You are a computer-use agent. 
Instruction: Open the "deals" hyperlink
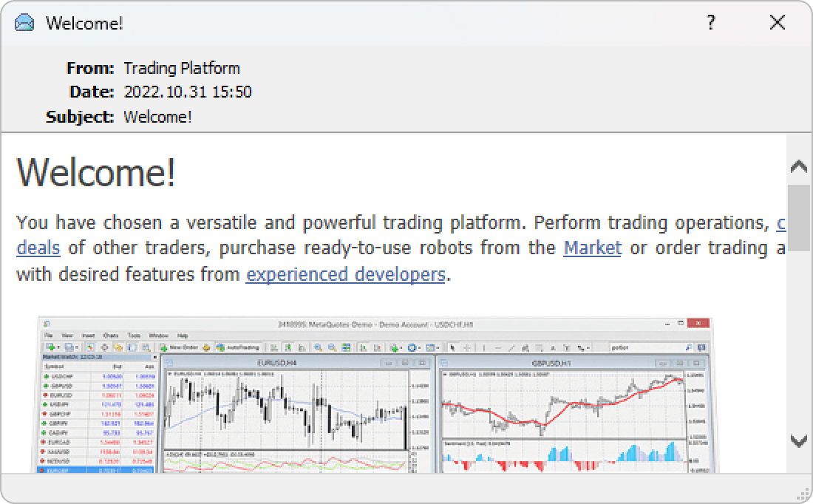[x=38, y=248]
